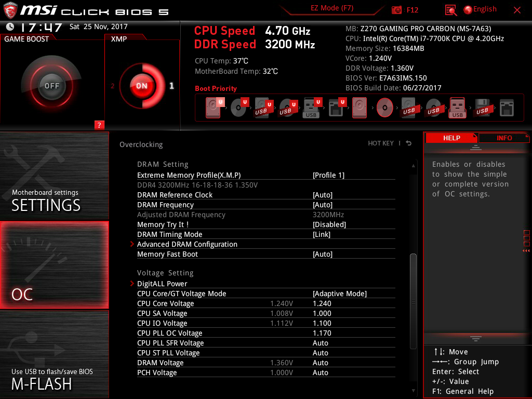Screen dimensions: 532x399
Task: Take a screenshot with the F12 camera icon
Action: 396,10
